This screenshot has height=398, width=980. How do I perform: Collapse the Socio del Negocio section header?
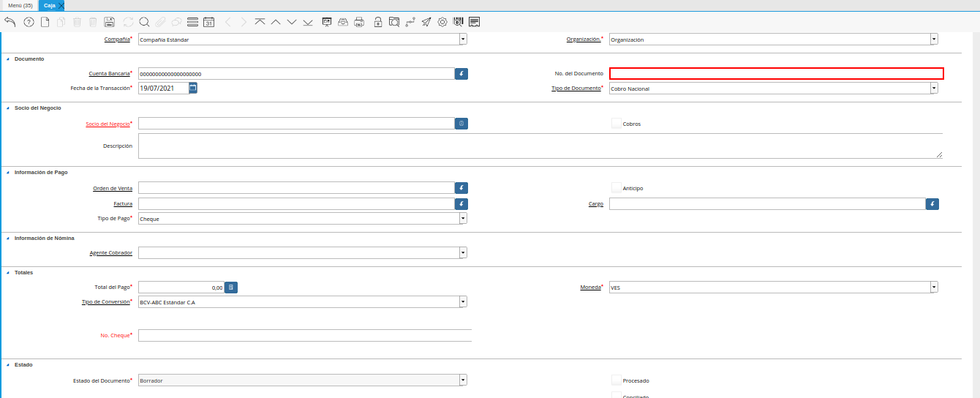8,108
